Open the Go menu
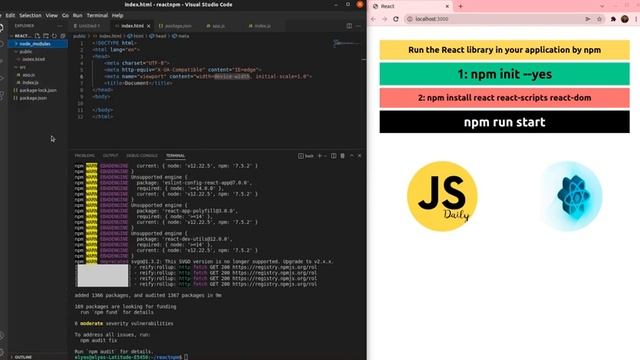 tap(65, 16)
